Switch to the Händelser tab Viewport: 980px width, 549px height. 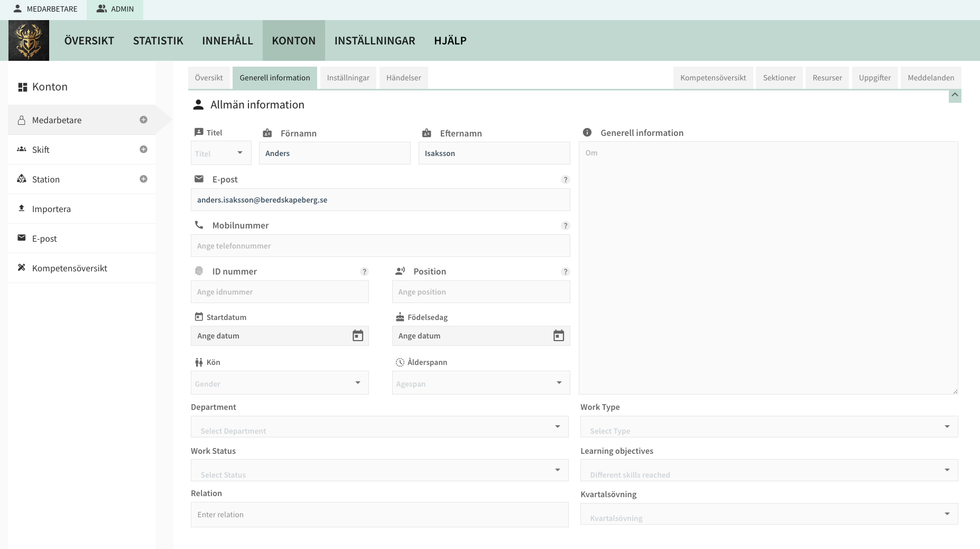point(403,78)
